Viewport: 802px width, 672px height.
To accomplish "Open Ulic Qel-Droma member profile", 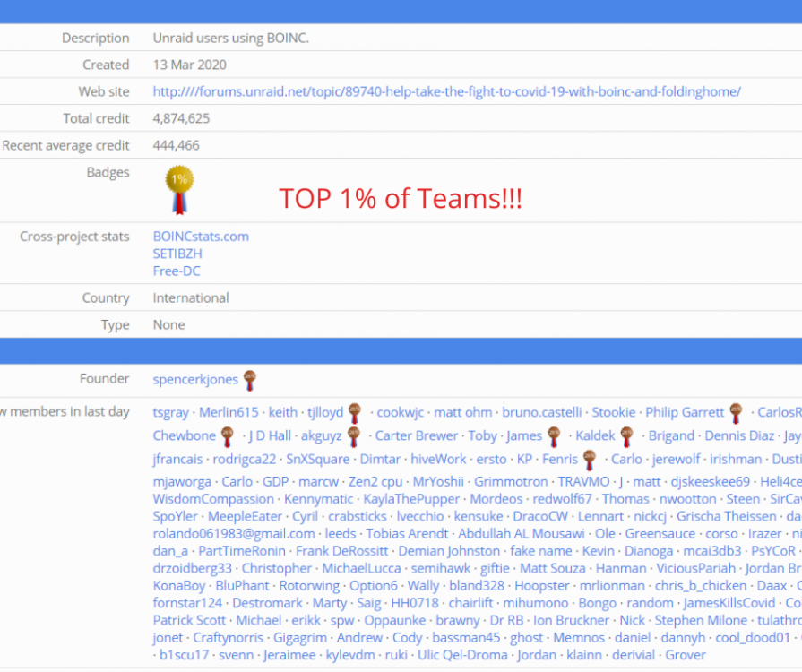I will pos(462,656).
